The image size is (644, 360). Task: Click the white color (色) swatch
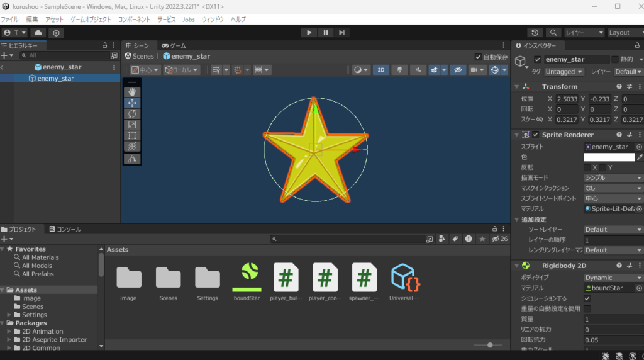[x=609, y=157]
